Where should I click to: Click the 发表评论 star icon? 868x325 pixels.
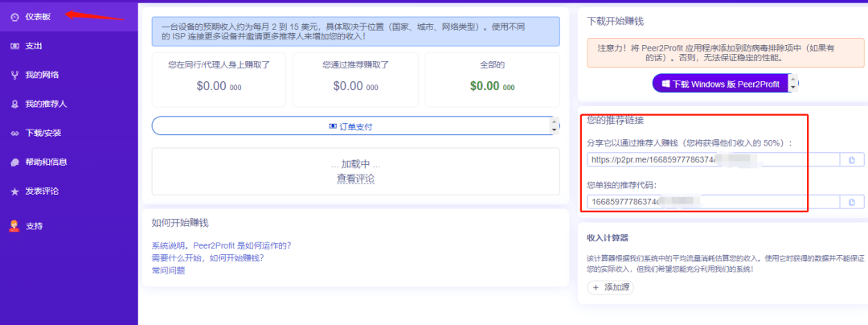(x=14, y=191)
